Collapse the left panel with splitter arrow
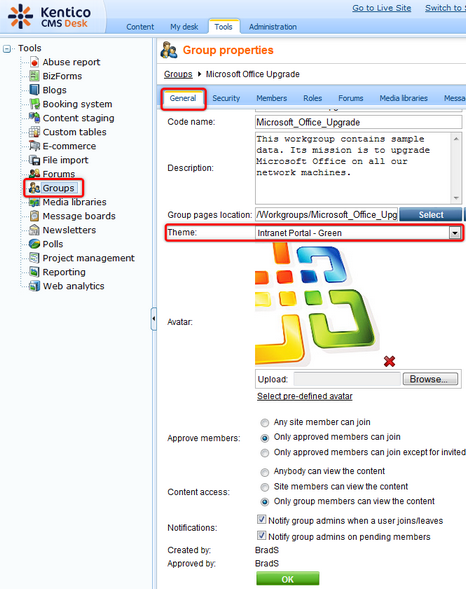466x589 pixels. [154, 319]
